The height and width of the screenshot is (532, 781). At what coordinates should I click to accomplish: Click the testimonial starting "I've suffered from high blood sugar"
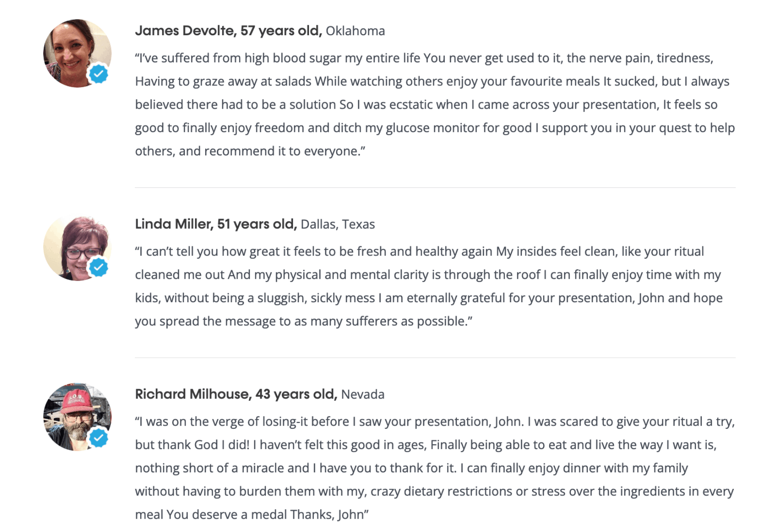(x=435, y=105)
